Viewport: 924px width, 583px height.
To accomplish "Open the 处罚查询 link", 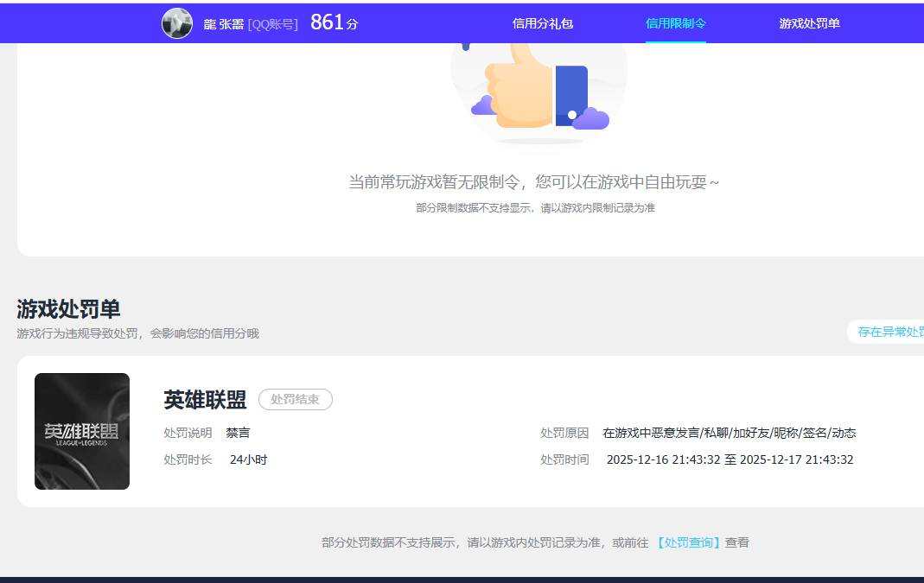I will [x=688, y=542].
